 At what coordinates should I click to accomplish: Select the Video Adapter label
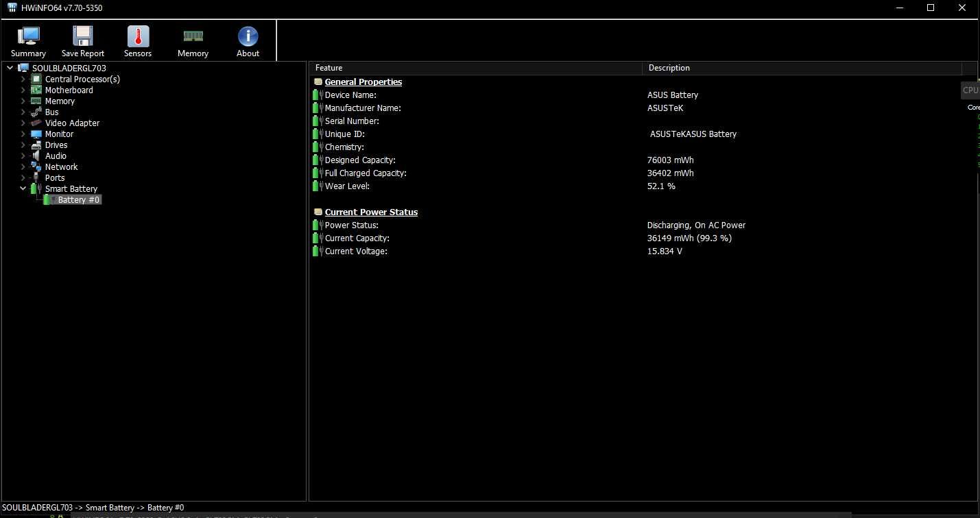click(x=72, y=123)
